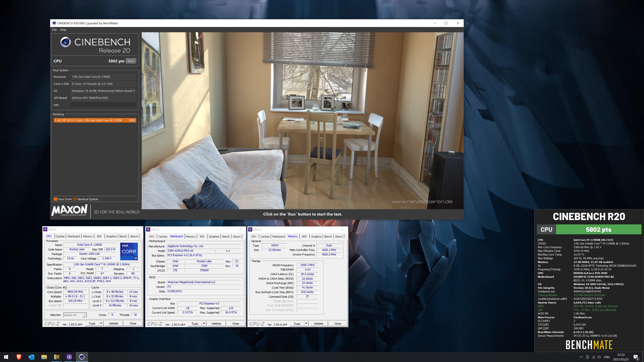Open Caches tab in Mainboard CPU-Z window
The image size is (644, 362).
163,237
